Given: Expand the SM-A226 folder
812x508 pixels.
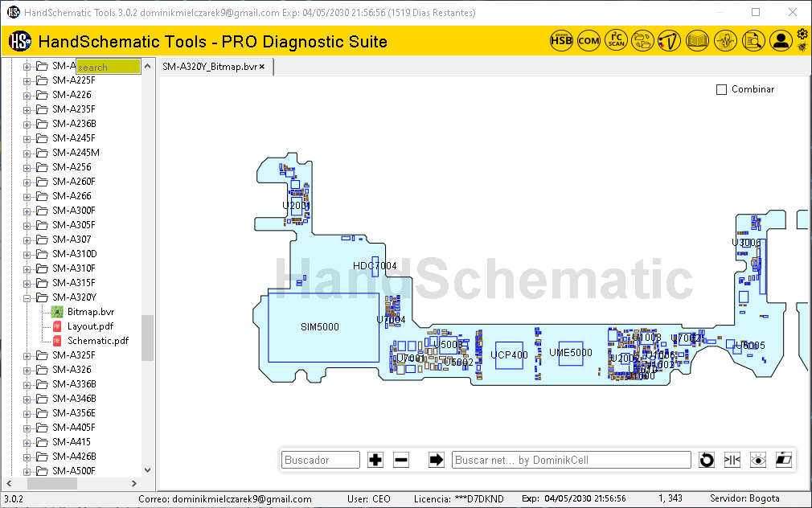Looking at the screenshot, I should click(x=27, y=96).
